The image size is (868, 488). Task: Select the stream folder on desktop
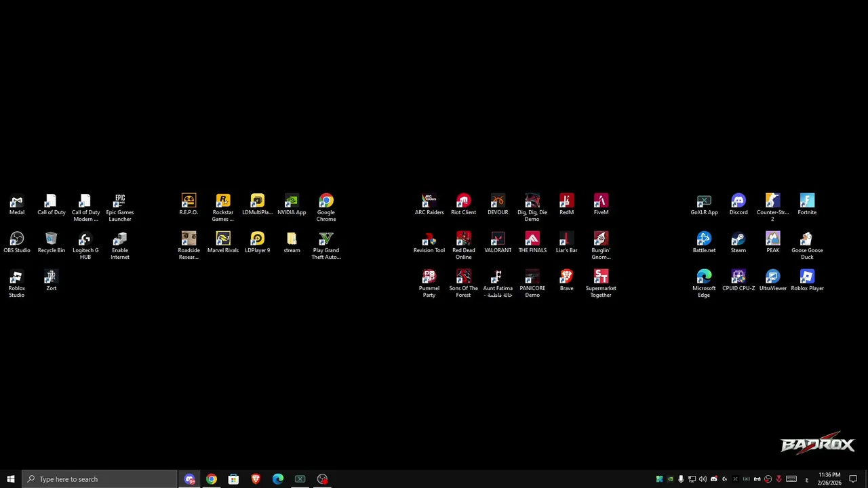click(x=292, y=243)
